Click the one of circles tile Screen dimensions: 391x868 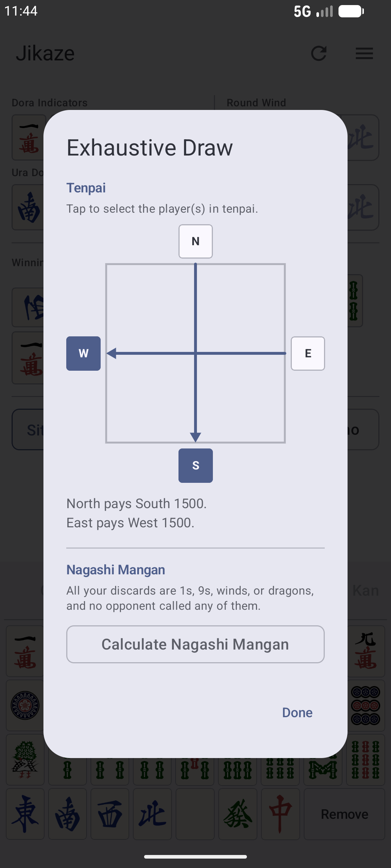click(25, 705)
